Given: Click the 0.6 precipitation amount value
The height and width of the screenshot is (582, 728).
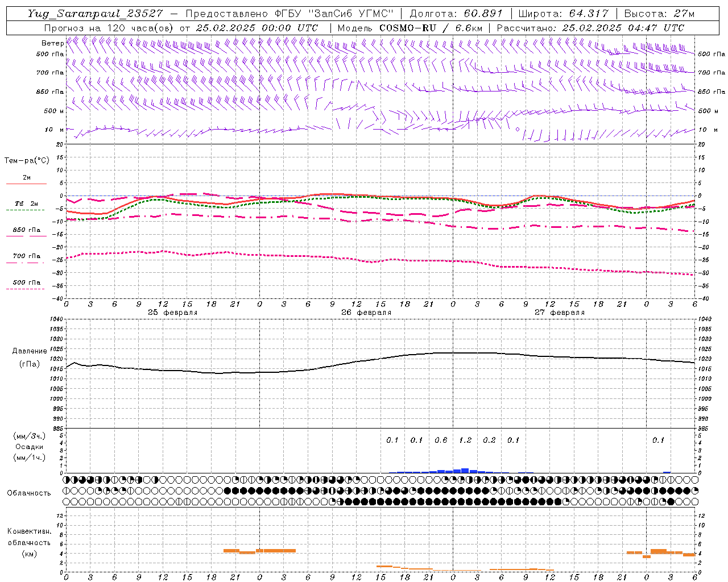Looking at the screenshot, I should point(441,440).
